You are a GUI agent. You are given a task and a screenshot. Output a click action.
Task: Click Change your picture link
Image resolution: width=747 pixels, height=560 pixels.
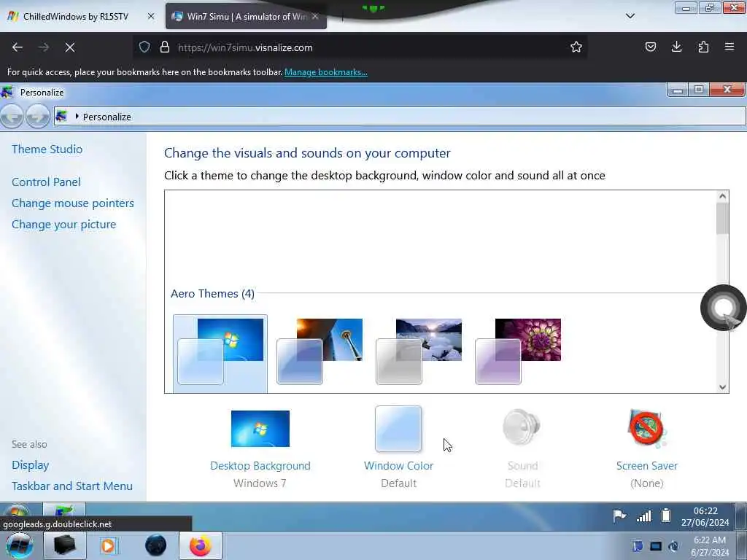tap(64, 225)
